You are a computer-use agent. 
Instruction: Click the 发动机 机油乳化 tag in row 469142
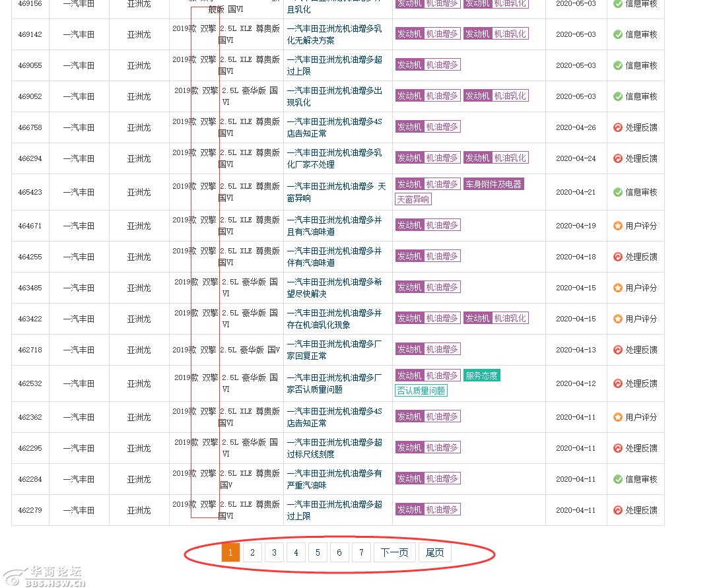click(x=496, y=34)
